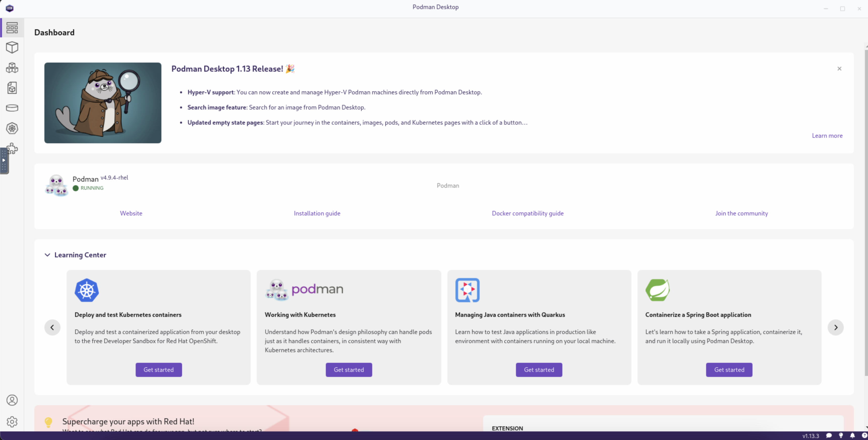Click Learn more in the release banner

[827, 135]
